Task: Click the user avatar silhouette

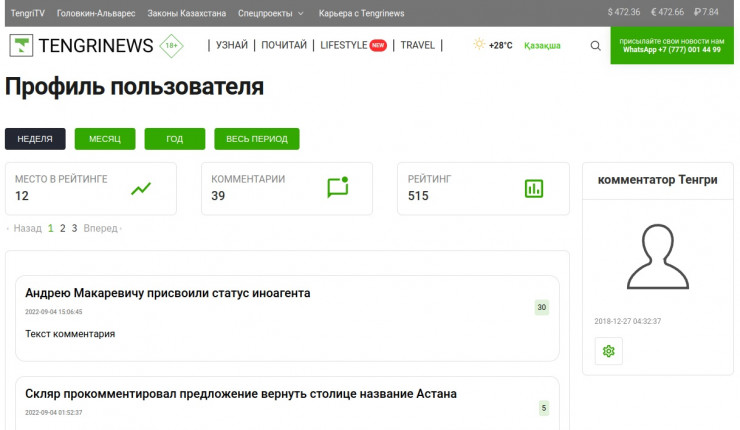Action: click(657, 257)
